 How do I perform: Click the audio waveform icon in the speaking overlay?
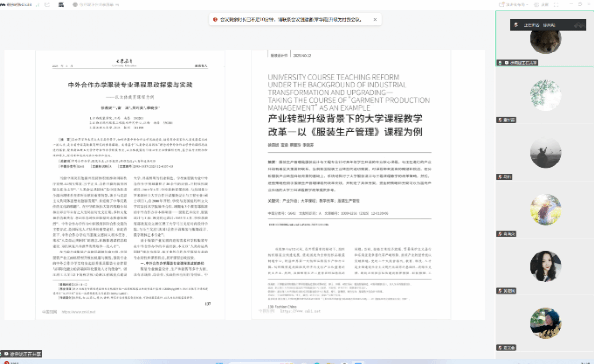pos(578,25)
